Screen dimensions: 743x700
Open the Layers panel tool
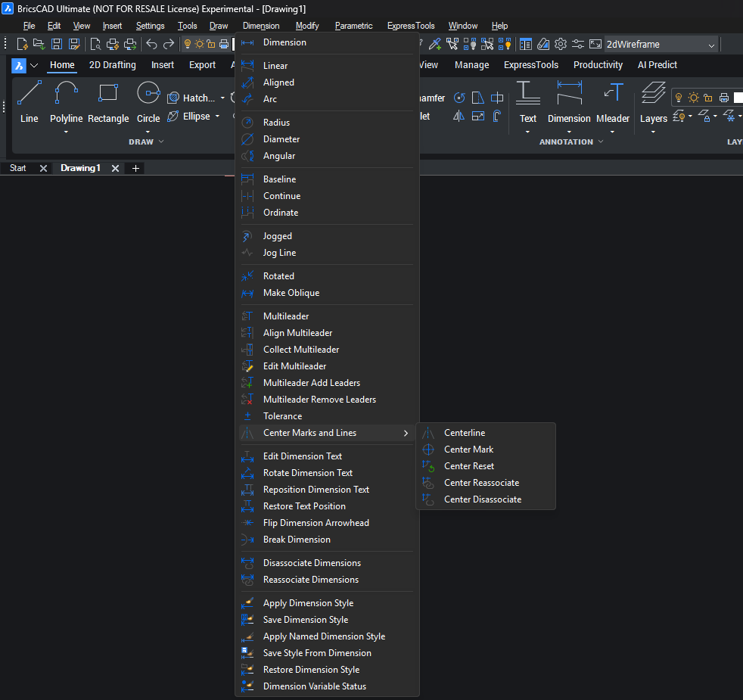[654, 102]
